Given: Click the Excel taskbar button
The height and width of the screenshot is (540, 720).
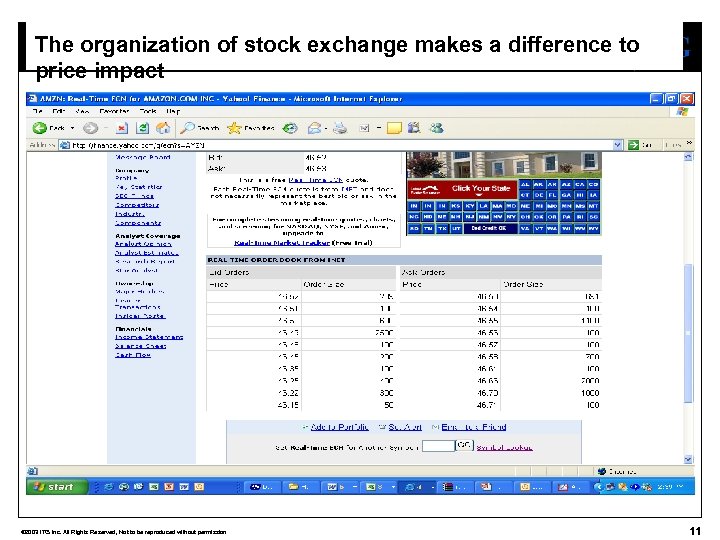Looking at the screenshot, I should pyautogui.click(x=377, y=487).
